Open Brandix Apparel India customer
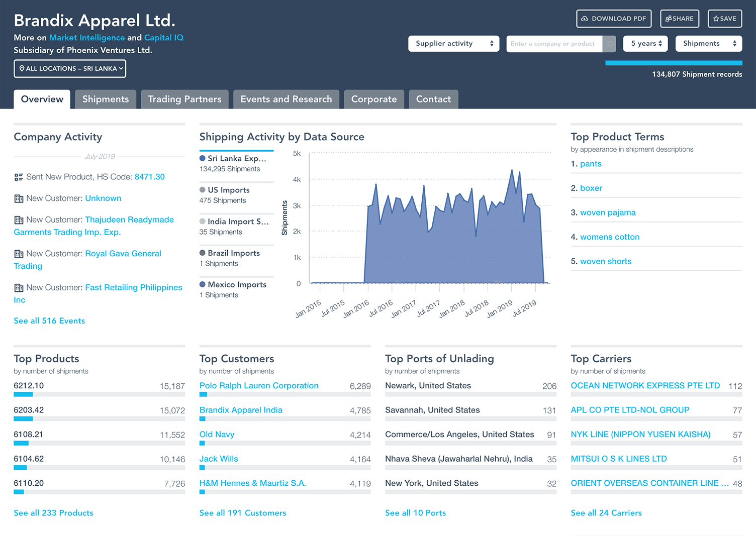Screen dimensions: 756x536 241,410
